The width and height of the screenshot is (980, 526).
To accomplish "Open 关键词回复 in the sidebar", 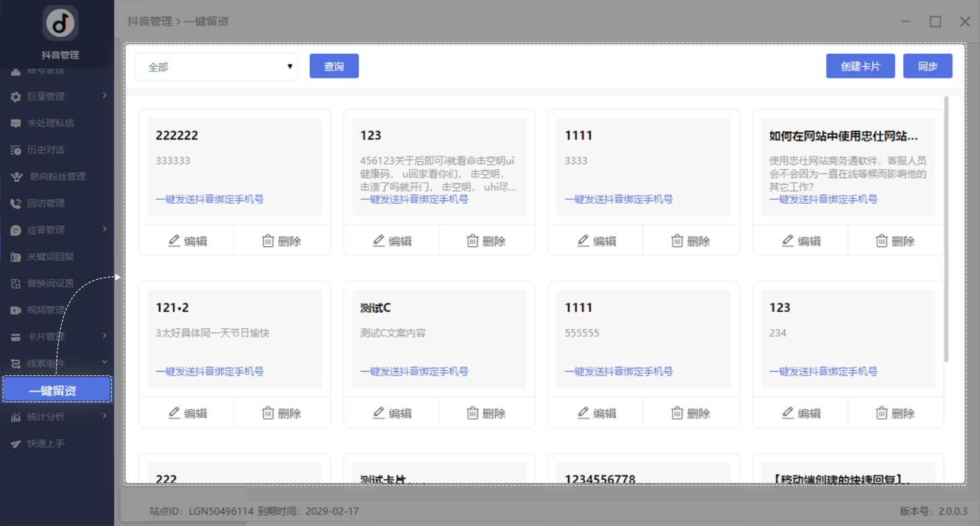I will pyautogui.click(x=50, y=256).
